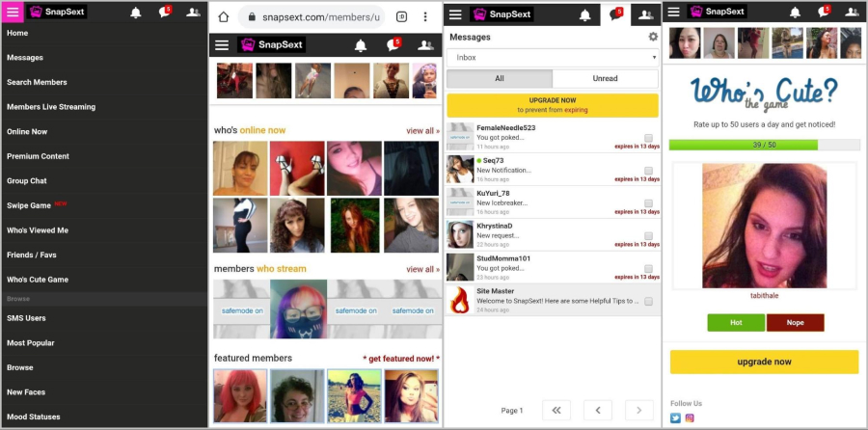This screenshot has width=868, height=430.
Task: Check the Seq73 message checkbox
Action: point(648,171)
